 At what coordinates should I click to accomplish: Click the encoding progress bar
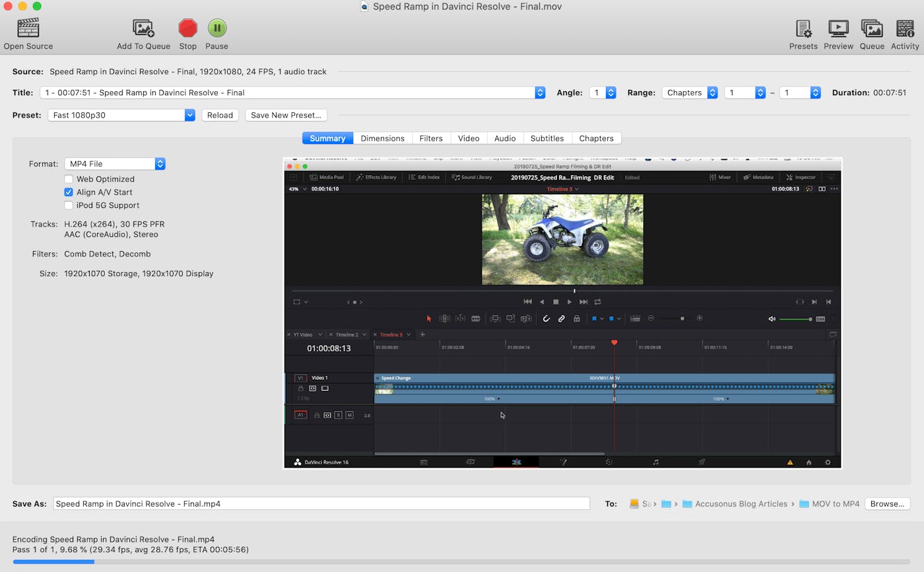[461, 561]
